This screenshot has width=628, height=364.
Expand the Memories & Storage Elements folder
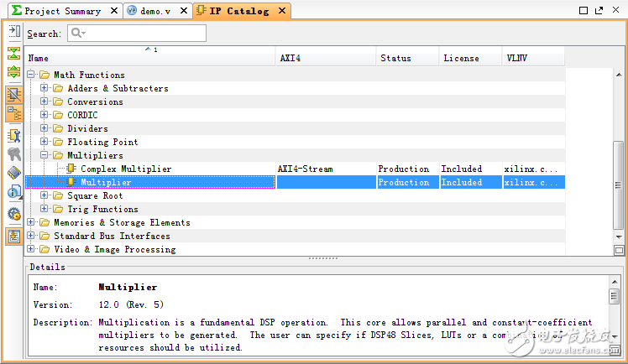click(x=32, y=222)
